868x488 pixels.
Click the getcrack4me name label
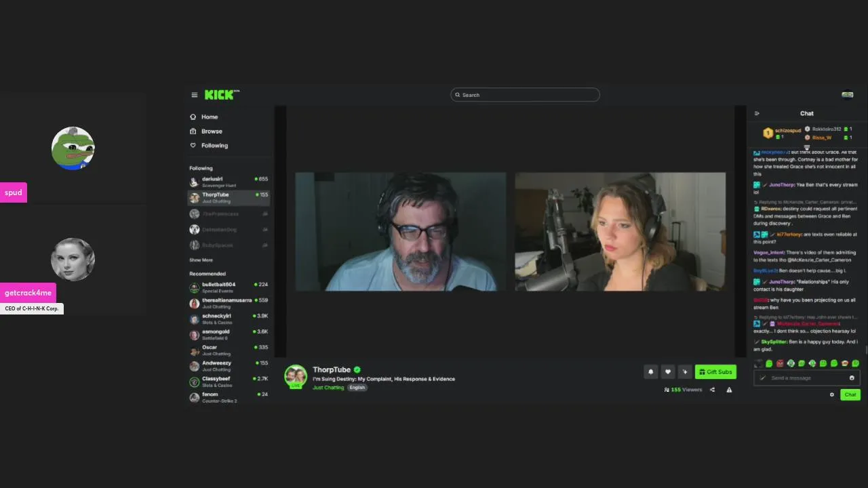tap(28, 293)
